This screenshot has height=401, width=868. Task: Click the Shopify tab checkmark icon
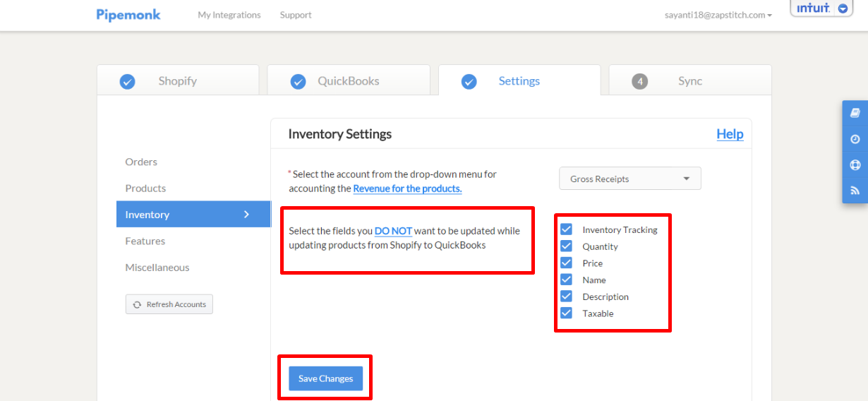click(127, 82)
